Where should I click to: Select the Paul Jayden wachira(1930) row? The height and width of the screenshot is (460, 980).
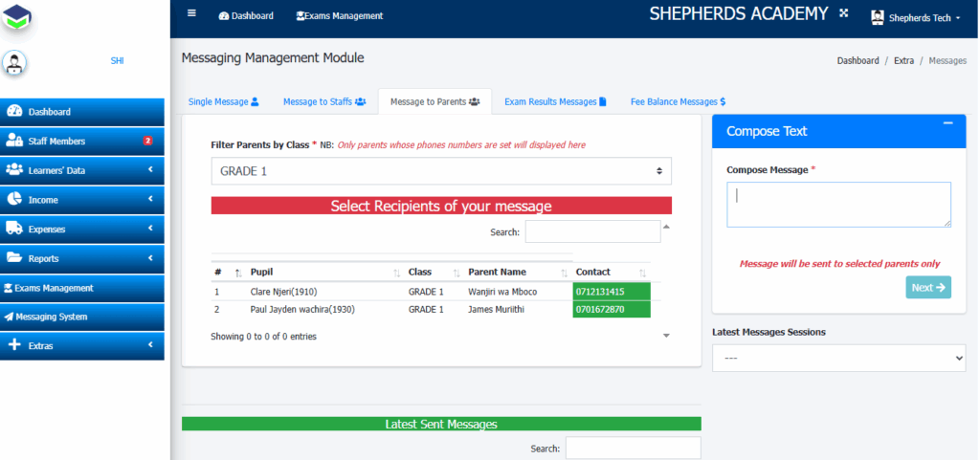click(x=431, y=309)
